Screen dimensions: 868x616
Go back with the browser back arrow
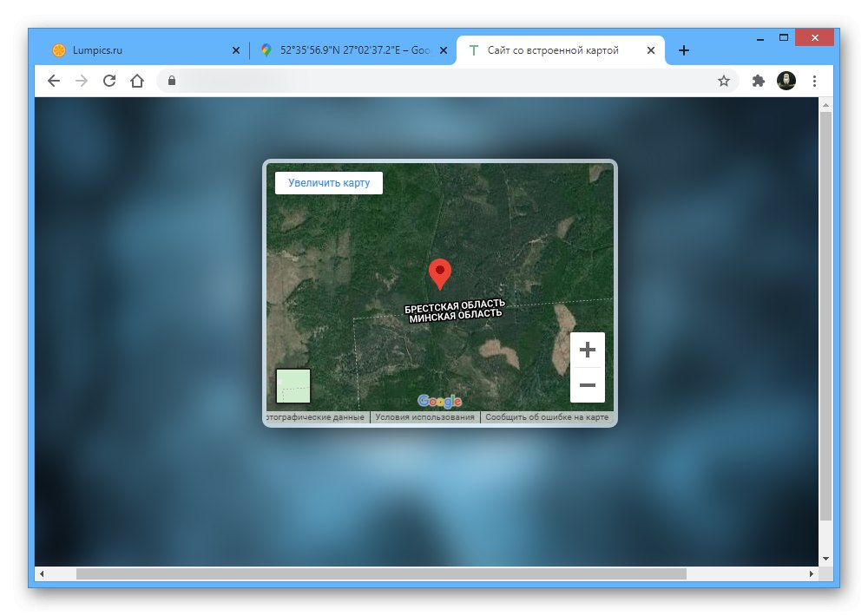(x=53, y=80)
